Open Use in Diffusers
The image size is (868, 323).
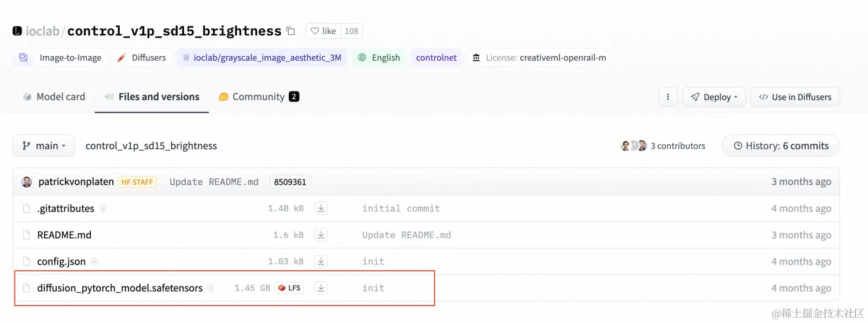(795, 97)
